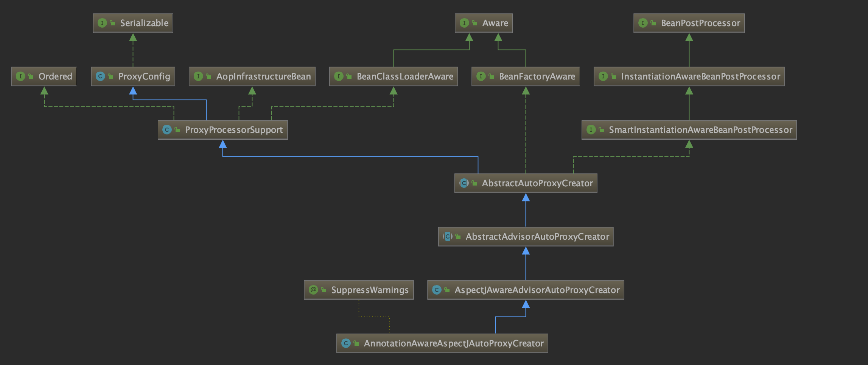Click the interface icon on BeanPostProcessor node

643,23
